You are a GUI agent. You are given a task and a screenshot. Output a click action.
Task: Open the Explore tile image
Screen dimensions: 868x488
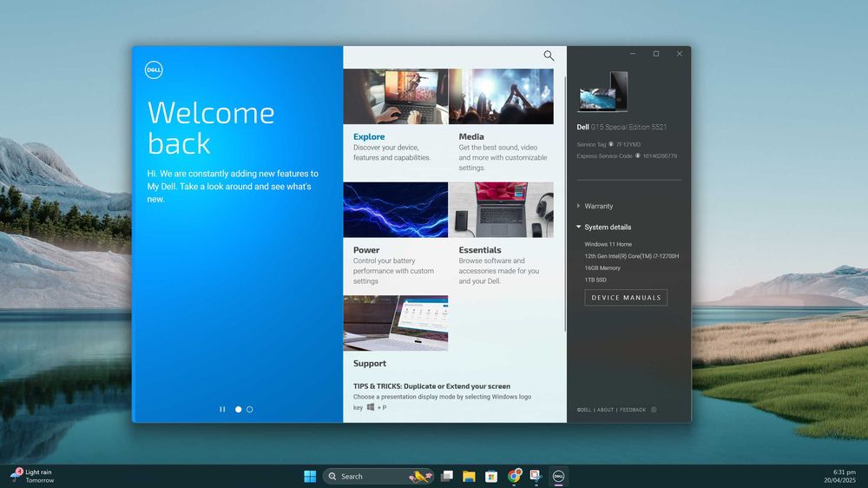(x=395, y=96)
